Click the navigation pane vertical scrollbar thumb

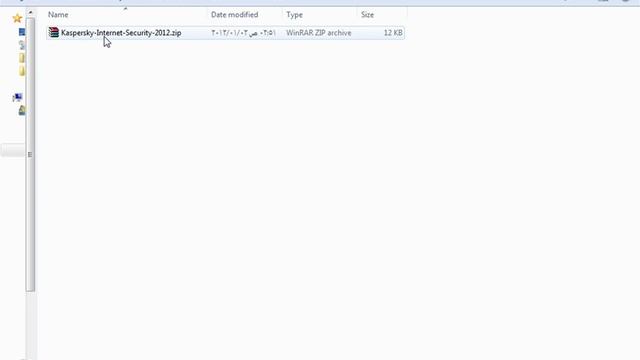(30, 154)
